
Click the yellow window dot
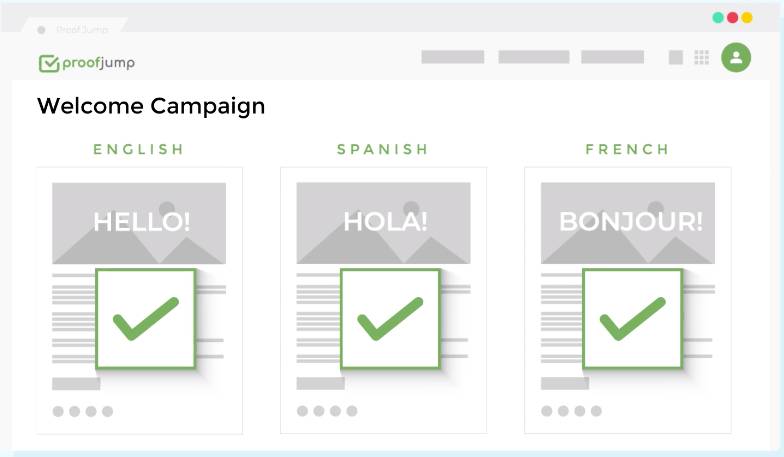tap(746, 18)
